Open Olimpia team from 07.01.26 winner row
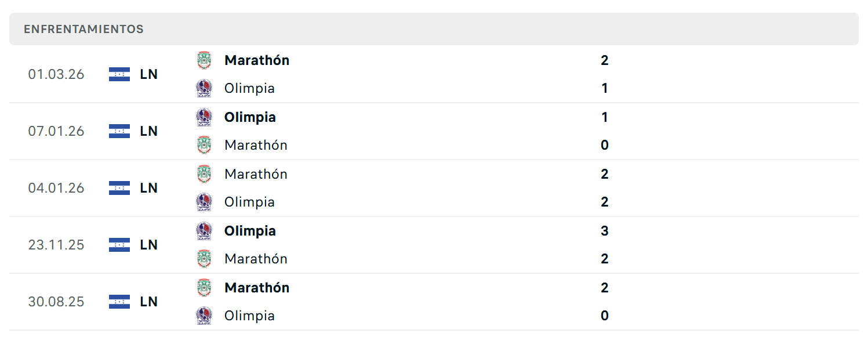The image size is (868, 340). pyautogui.click(x=250, y=117)
